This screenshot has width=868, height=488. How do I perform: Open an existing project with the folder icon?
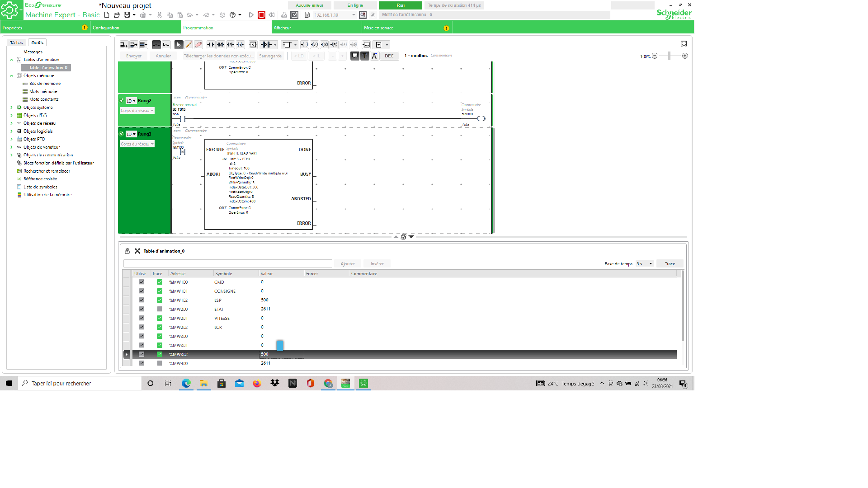click(x=117, y=15)
